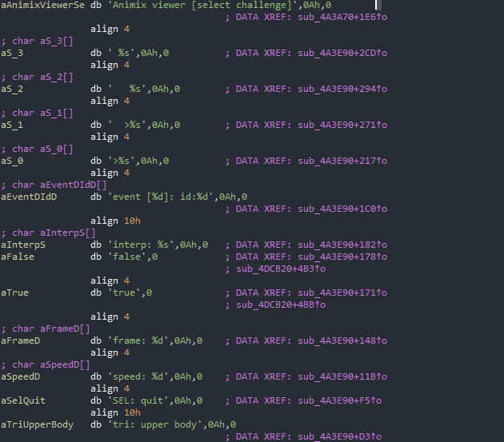Follow xref sub_4A3A70+1E6
This screenshot has height=442, width=504.
pyautogui.click(x=342, y=17)
